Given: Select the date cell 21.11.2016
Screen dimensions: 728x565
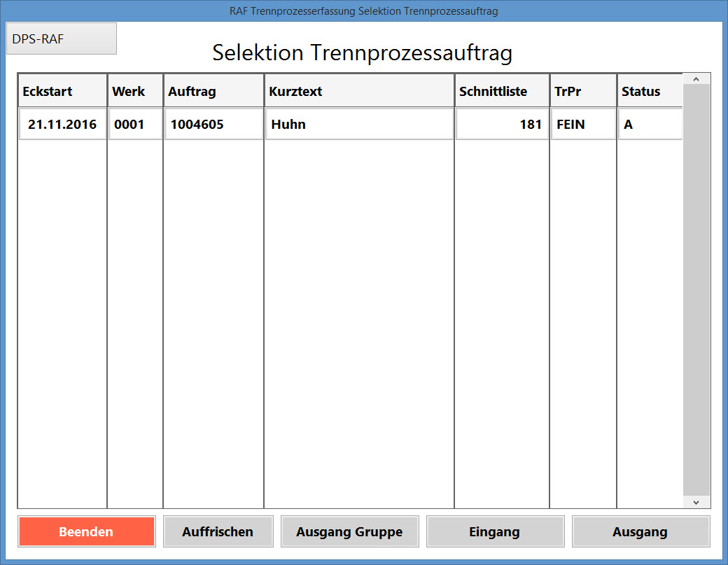Looking at the screenshot, I should [62, 125].
